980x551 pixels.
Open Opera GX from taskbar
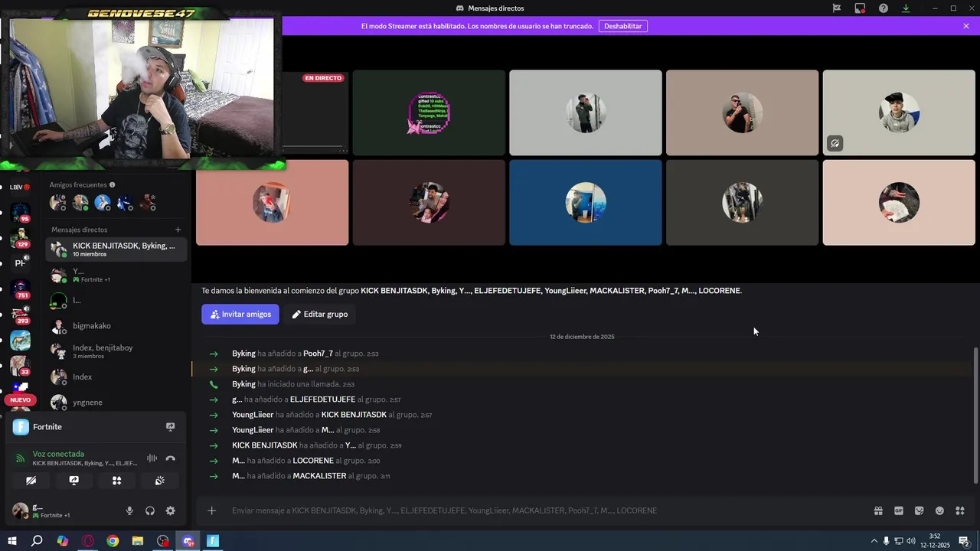click(x=87, y=541)
